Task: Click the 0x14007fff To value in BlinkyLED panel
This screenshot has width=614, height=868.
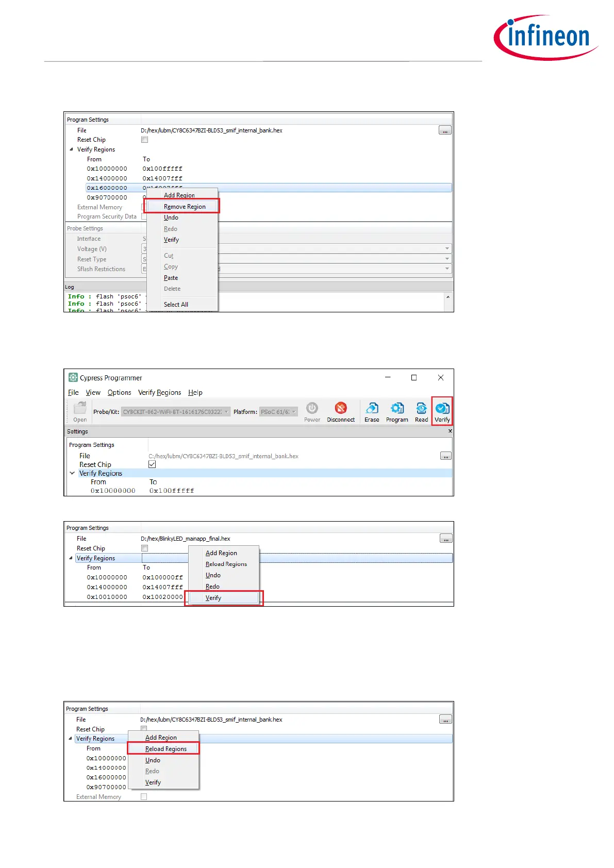Action: [163, 587]
